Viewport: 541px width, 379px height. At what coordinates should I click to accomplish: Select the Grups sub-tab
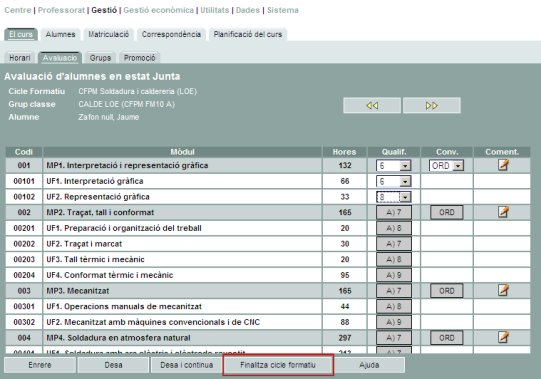[x=100, y=58]
